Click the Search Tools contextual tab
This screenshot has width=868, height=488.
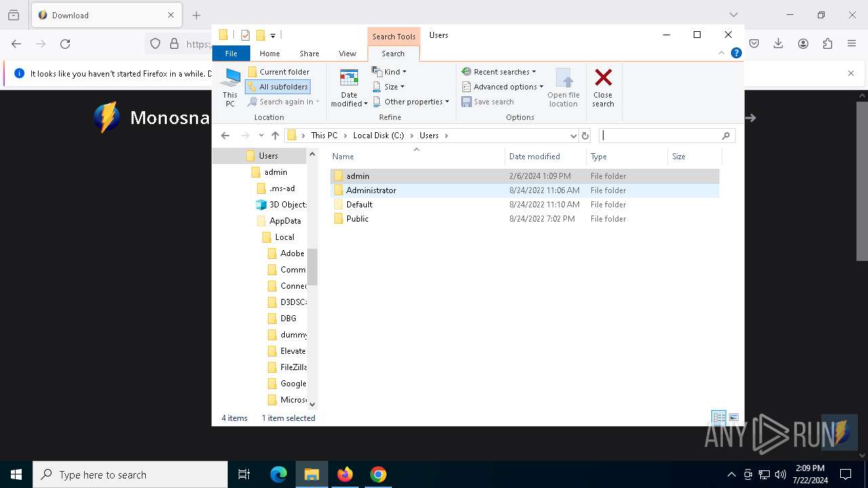pyautogui.click(x=394, y=37)
